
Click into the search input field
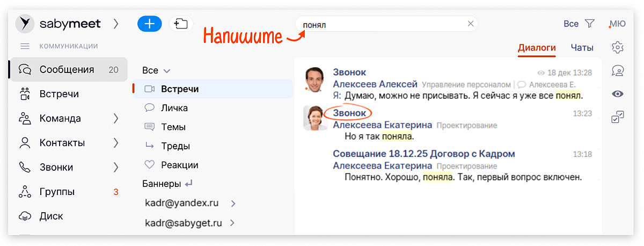coord(381,24)
